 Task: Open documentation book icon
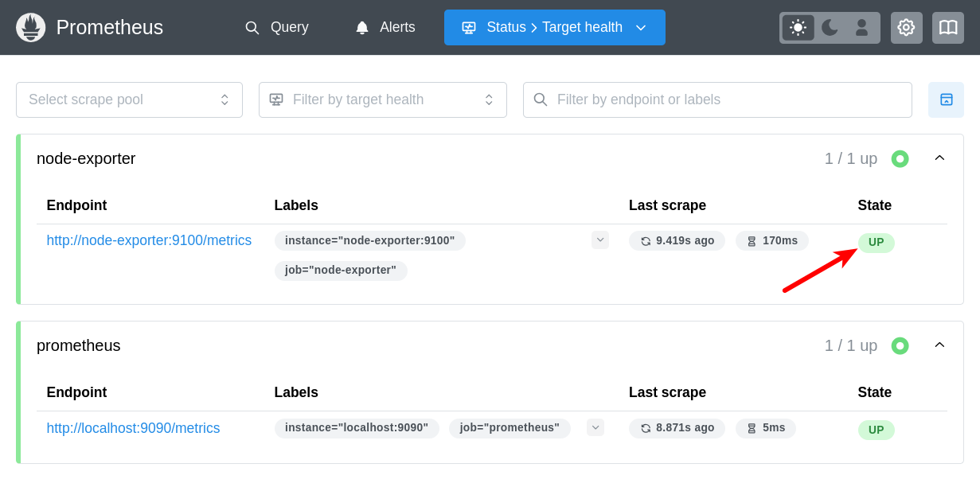point(948,27)
